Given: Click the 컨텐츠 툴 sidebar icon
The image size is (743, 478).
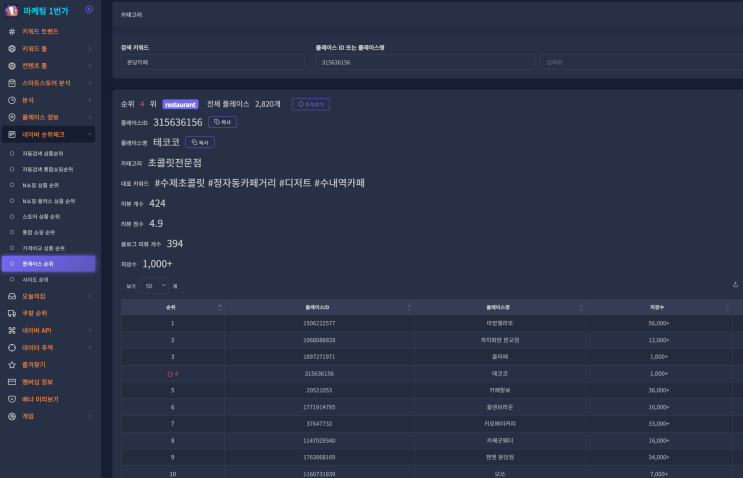Looking at the screenshot, I should point(12,65).
